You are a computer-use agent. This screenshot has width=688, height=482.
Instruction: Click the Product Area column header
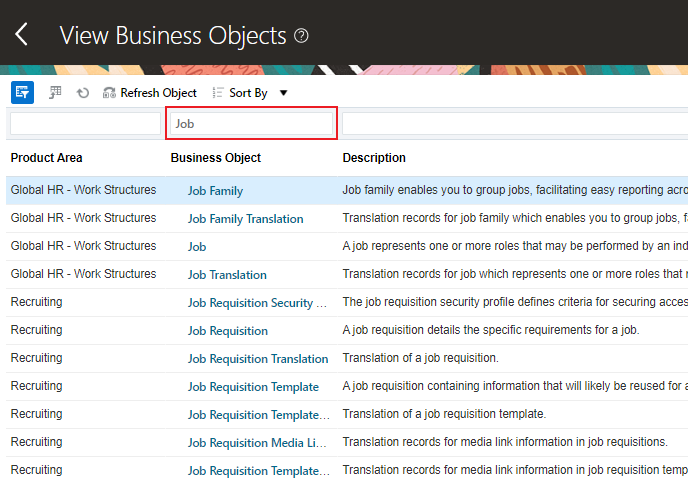pyautogui.click(x=47, y=158)
